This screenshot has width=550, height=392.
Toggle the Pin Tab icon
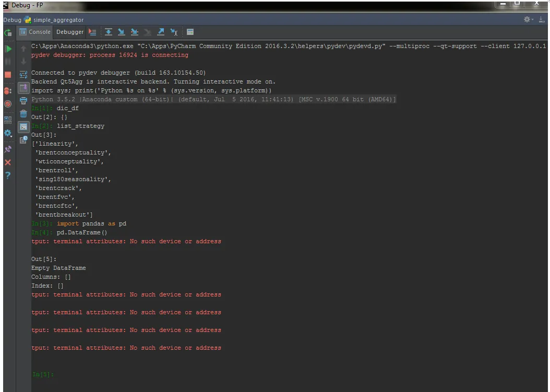pyautogui.click(x=8, y=149)
